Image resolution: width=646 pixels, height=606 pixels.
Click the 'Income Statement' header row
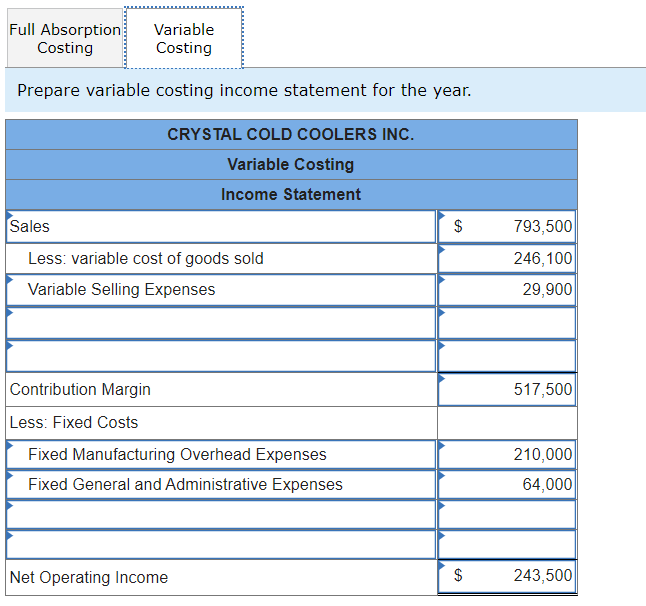point(291,194)
